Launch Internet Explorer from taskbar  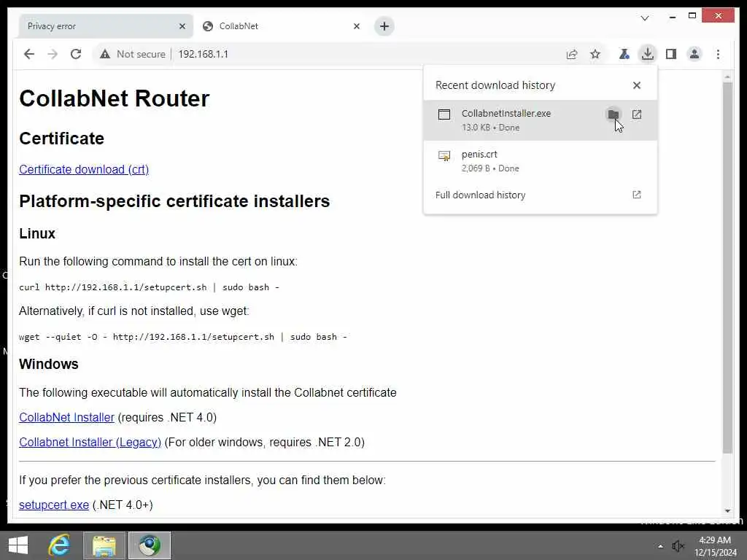[60, 545]
